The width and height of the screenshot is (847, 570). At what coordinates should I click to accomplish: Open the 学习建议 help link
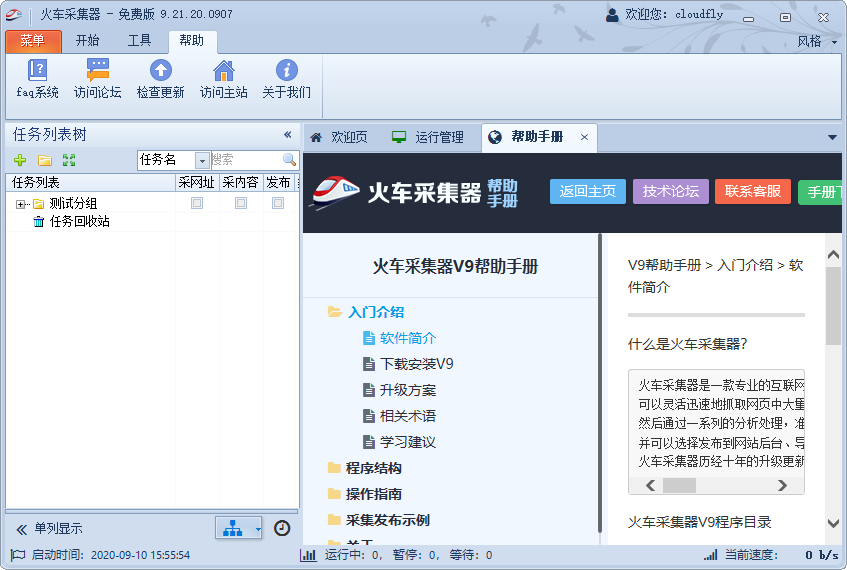coord(408,442)
